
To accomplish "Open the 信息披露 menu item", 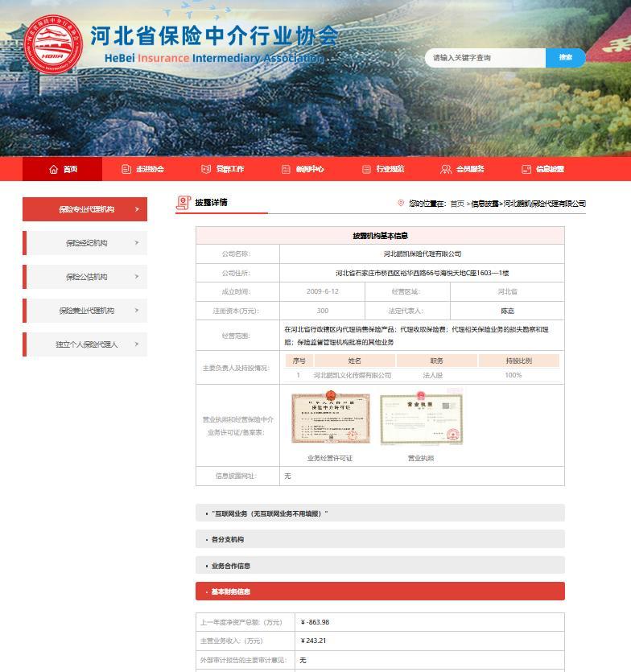I will click(542, 169).
